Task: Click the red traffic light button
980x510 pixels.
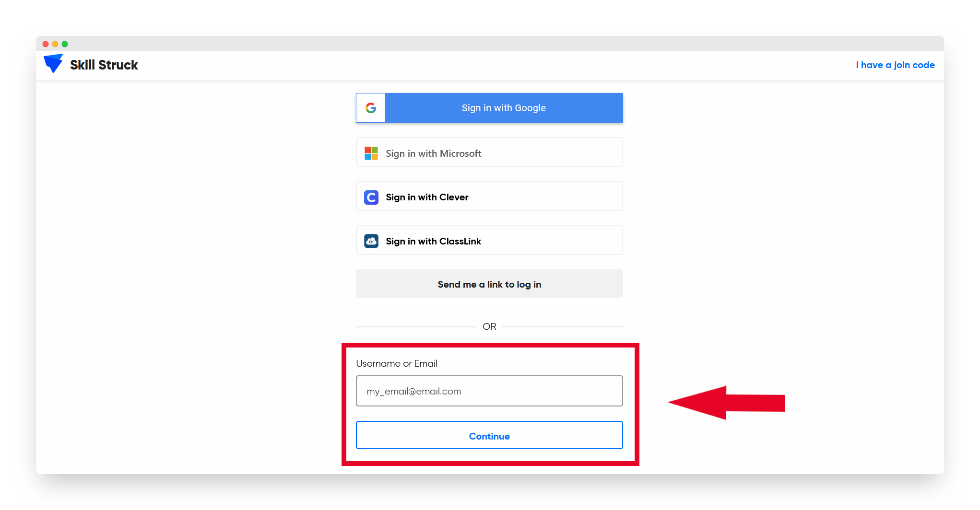Action: [46, 44]
